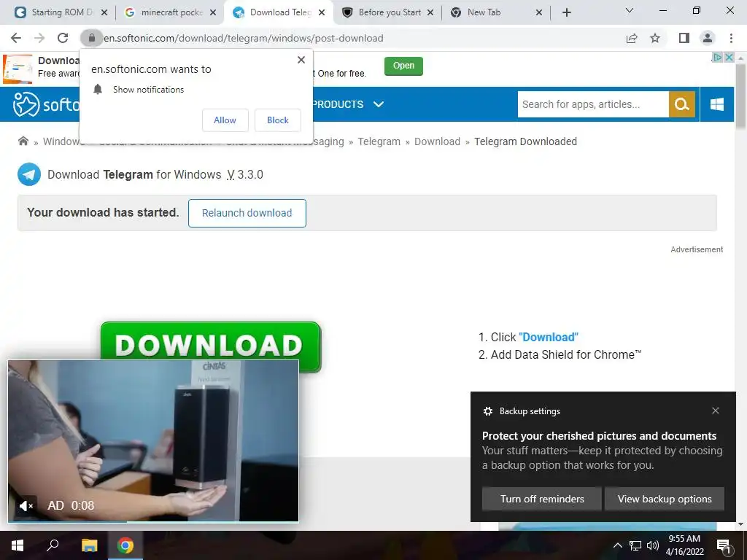Expand the PRODUCTS dropdown menu
747x560 pixels.
point(348,104)
